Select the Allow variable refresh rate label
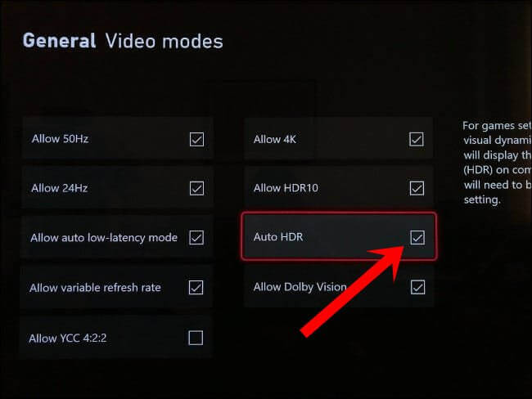The width and height of the screenshot is (532, 399). [x=95, y=288]
